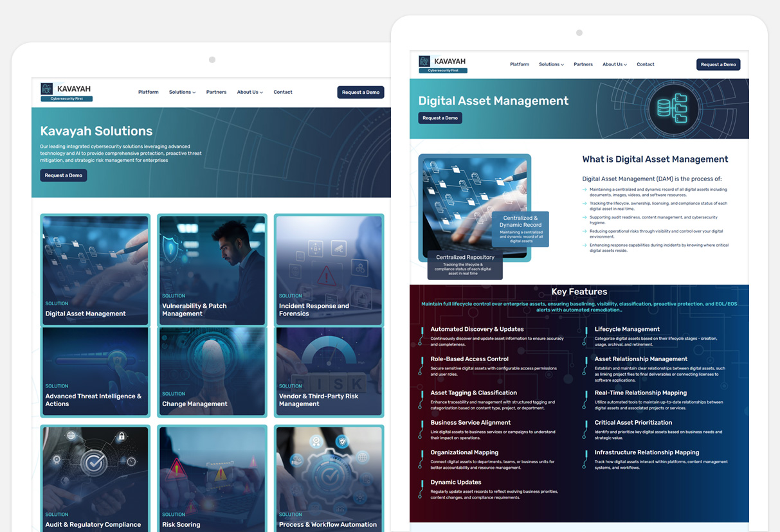The image size is (780, 532).
Task: Open the Vulnerability & Patch Management card
Action: pos(212,270)
